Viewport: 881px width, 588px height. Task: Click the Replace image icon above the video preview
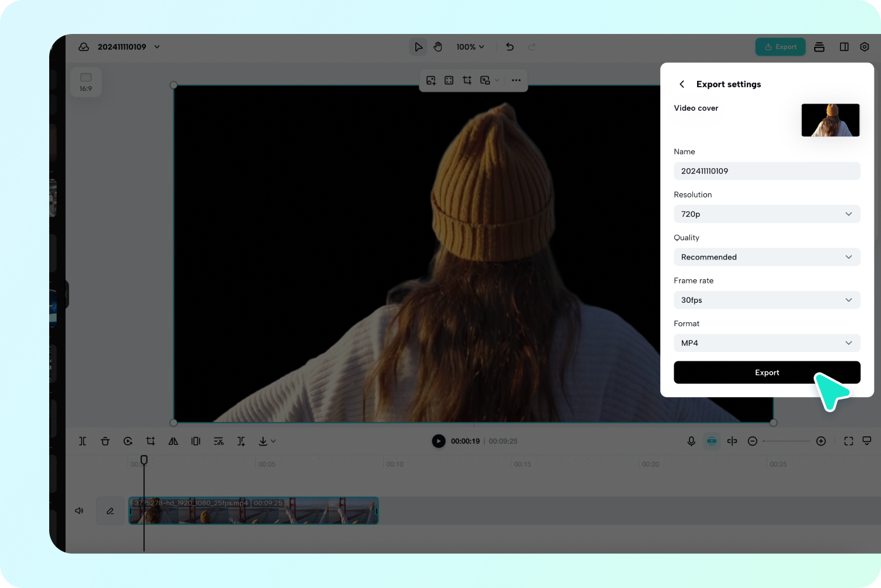click(431, 80)
